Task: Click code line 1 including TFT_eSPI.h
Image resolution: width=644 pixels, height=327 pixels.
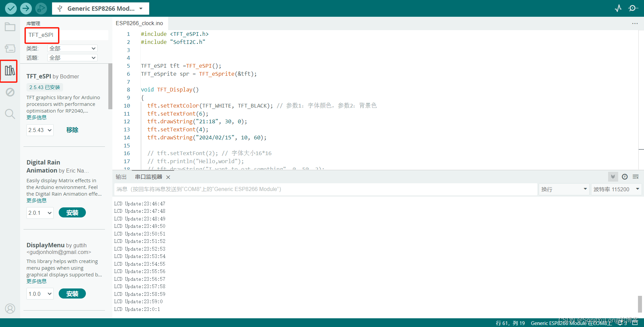Action: click(174, 34)
